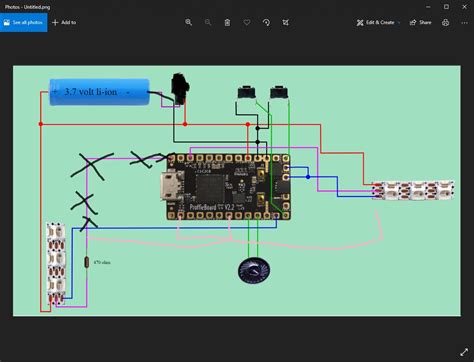Click the Proffieboard in the wiring diagram
The width and height of the screenshot is (474, 362).
coord(228,187)
